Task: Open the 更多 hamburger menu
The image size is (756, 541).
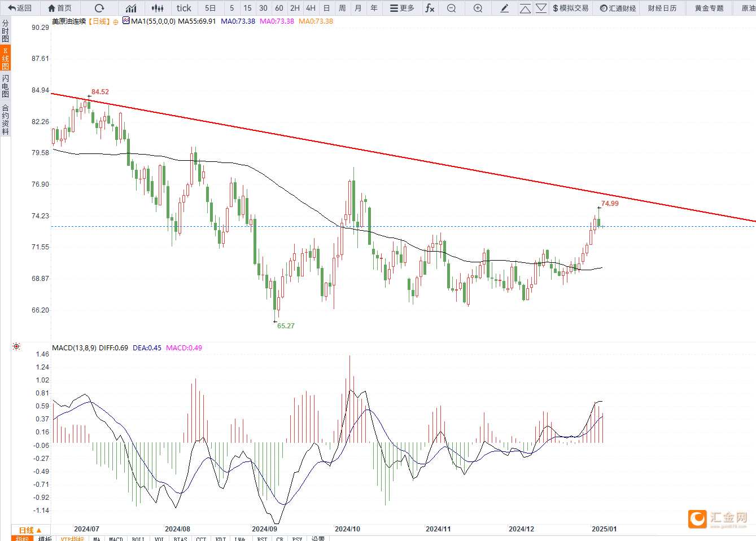Action: (x=402, y=8)
